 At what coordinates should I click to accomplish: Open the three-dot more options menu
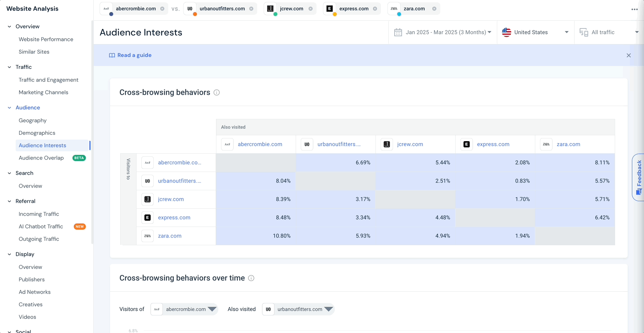[635, 9]
